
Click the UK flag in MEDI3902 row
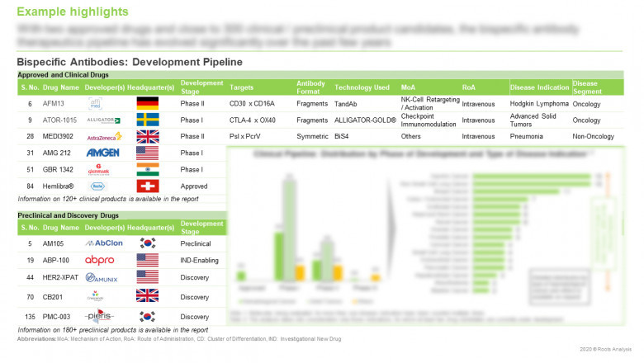[148, 136]
